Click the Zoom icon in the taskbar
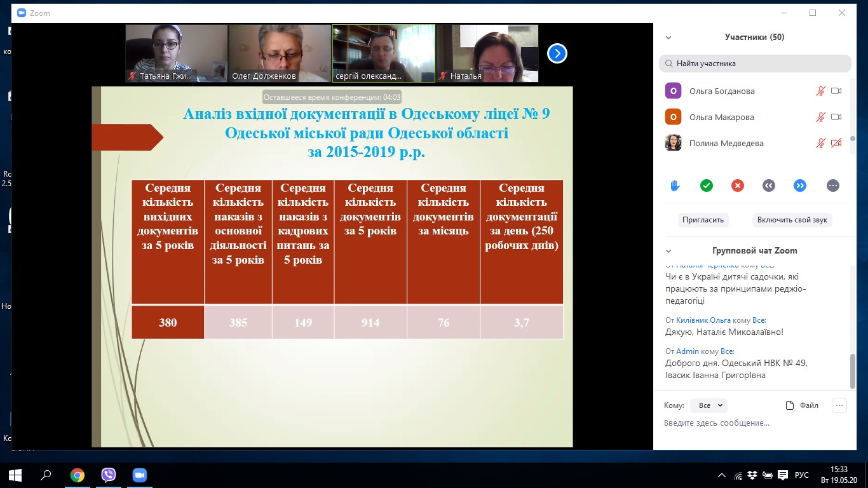This screenshot has height=488, width=868. point(139,475)
